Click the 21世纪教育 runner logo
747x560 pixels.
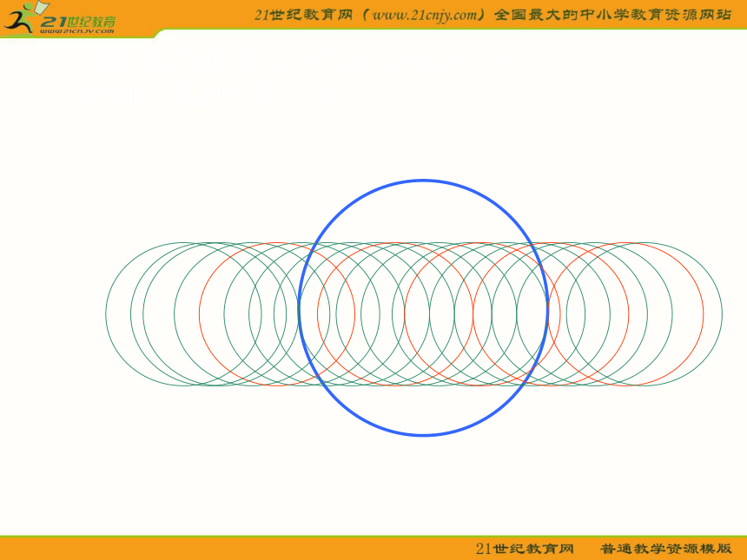[59, 18]
